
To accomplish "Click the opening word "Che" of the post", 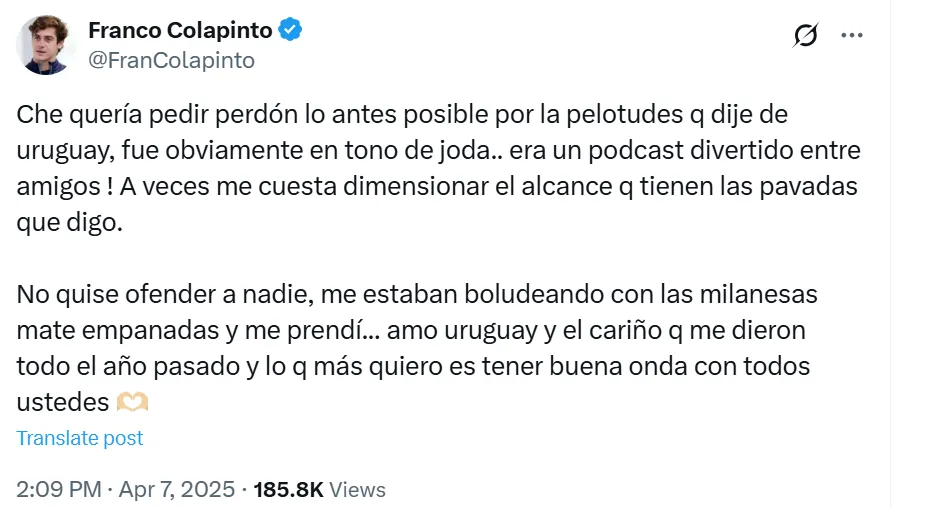I will click(36, 115).
